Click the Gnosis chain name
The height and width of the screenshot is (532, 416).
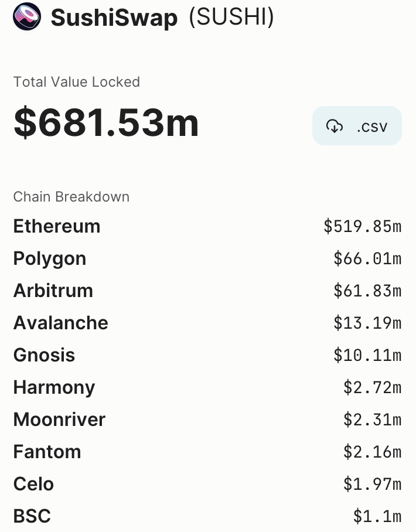45,355
